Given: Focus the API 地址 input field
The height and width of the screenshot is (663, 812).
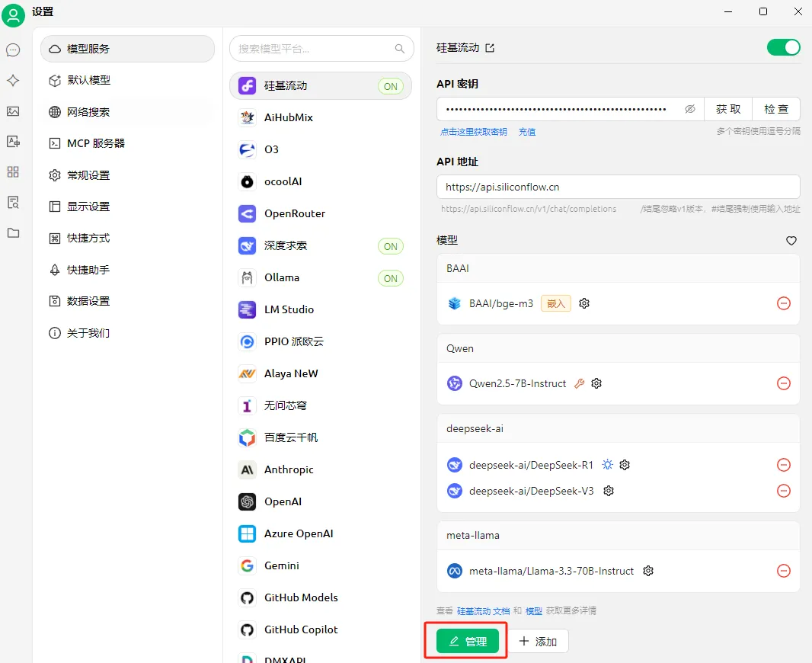Looking at the screenshot, I should click(619, 187).
